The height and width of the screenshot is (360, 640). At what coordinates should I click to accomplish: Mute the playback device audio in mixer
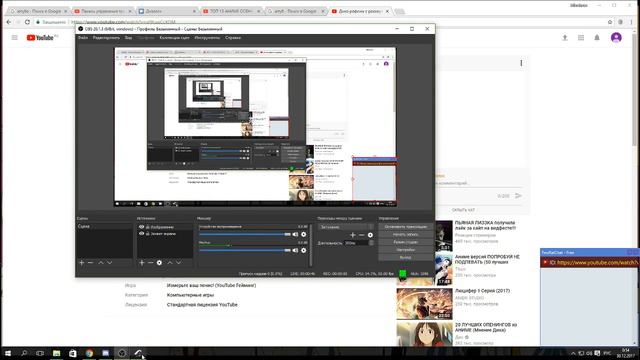click(295, 234)
